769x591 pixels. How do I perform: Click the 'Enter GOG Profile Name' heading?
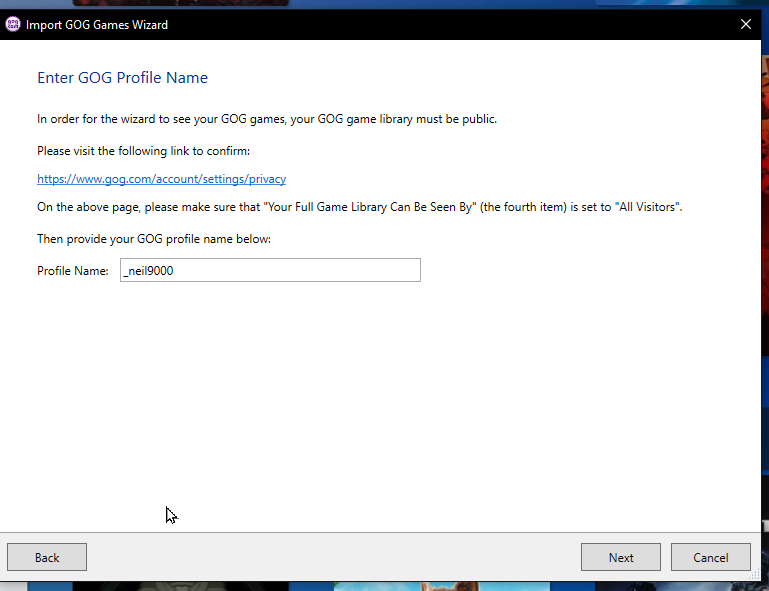(x=123, y=77)
